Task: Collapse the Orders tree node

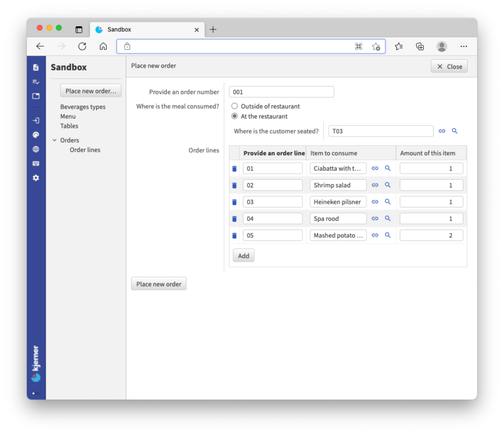Action: (54, 140)
